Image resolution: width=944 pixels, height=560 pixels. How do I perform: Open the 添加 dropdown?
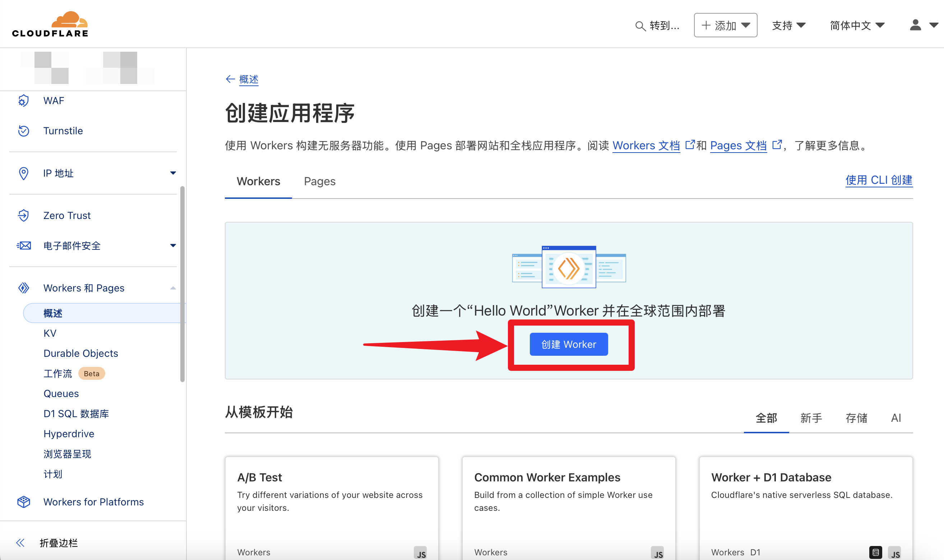[x=725, y=25]
